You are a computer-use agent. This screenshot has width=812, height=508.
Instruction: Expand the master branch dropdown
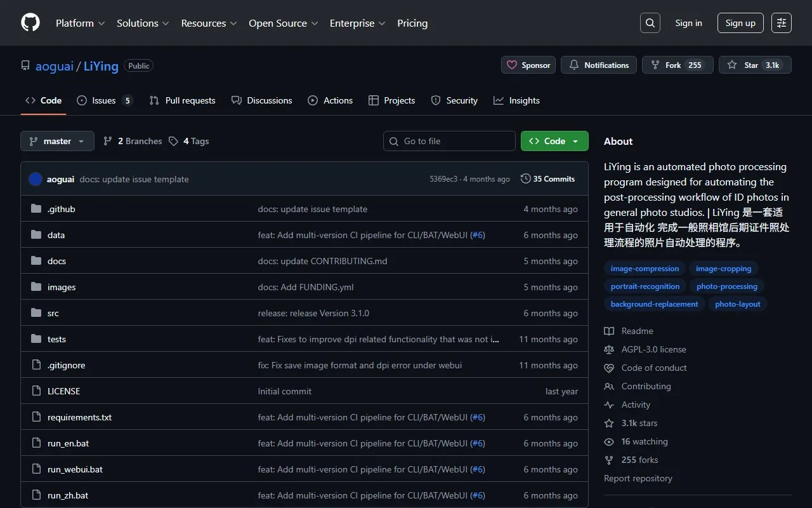coord(57,141)
